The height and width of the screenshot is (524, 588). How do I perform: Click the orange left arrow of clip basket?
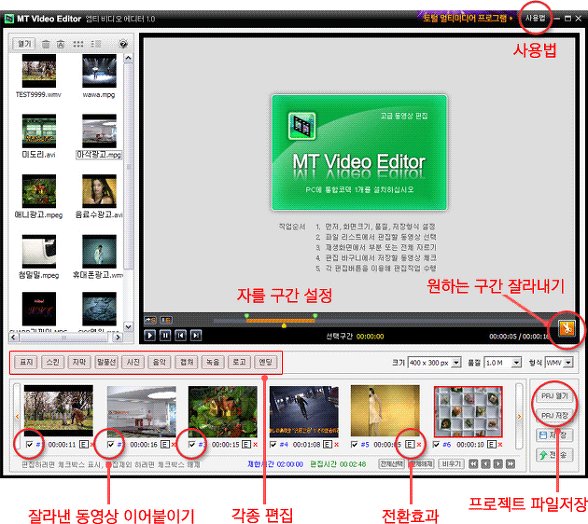click(x=17, y=416)
